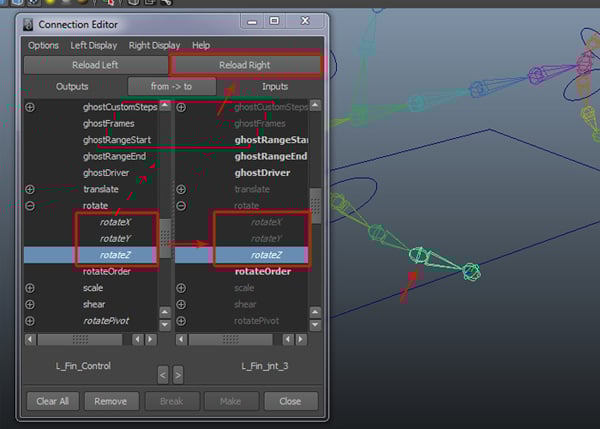Click the Reload Right button
The width and height of the screenshot is (600, 429).
[246, 65]
